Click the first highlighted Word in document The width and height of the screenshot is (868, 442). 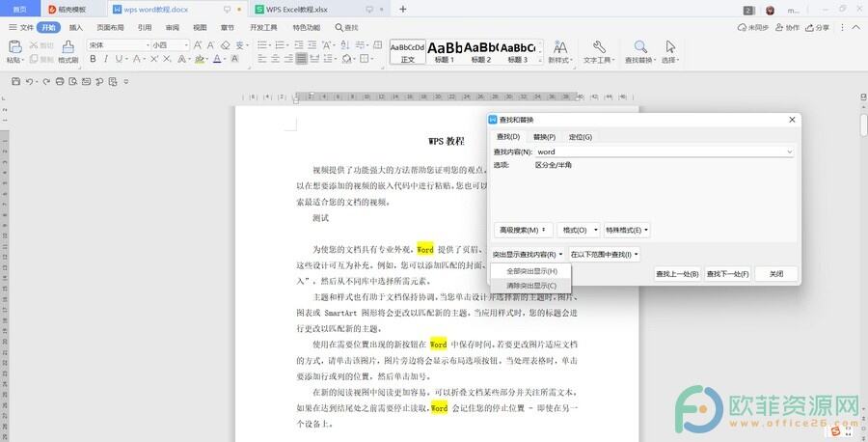click(x=425, y=249)
